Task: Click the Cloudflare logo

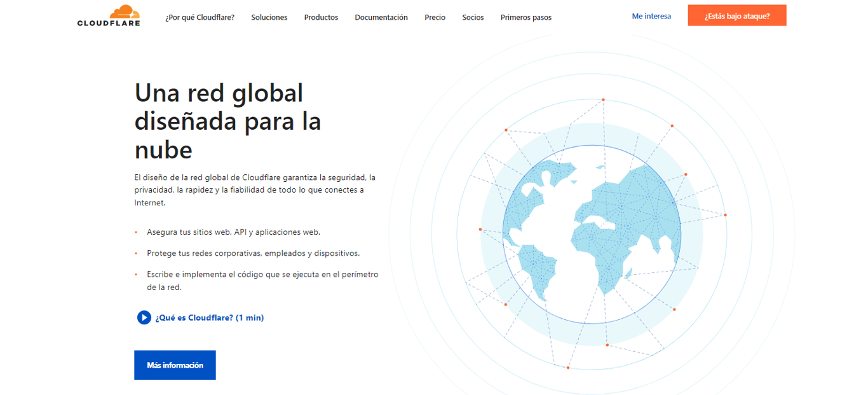Action: (x=108, y=16)
